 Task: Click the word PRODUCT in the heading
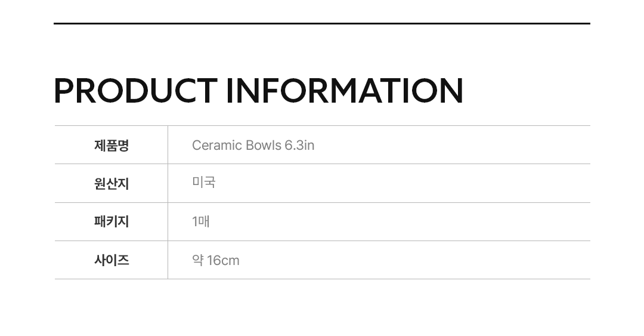point(135,91)
